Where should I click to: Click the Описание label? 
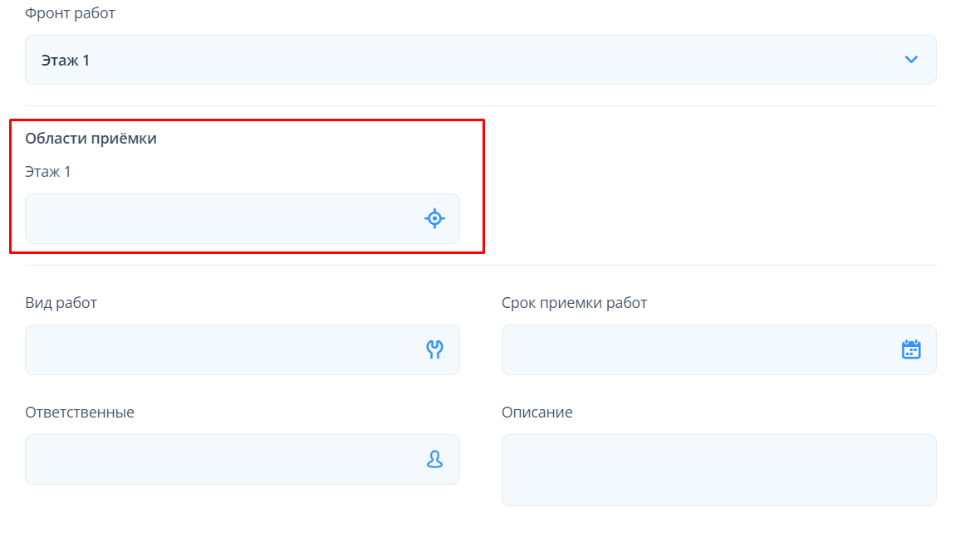(x=537, y=413)
